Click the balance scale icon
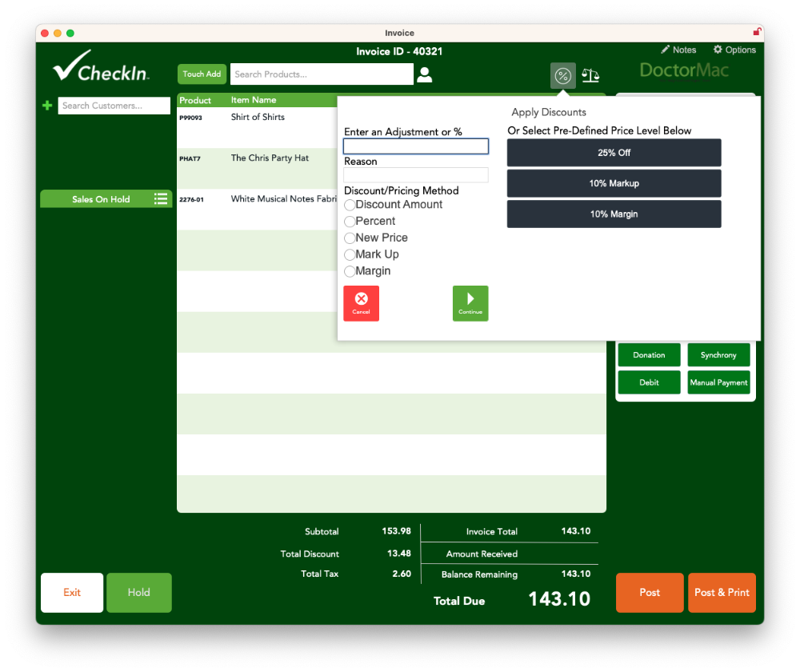Image resolution: width=800 pixels, height=672 pixels. tap(590, 76)
